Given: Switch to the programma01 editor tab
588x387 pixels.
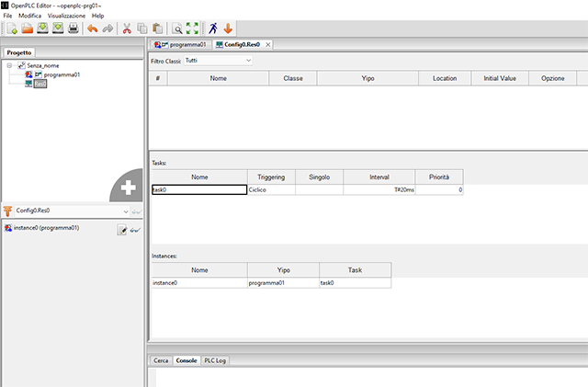Looking at the screenshot, I should click(x=181, y=44).
